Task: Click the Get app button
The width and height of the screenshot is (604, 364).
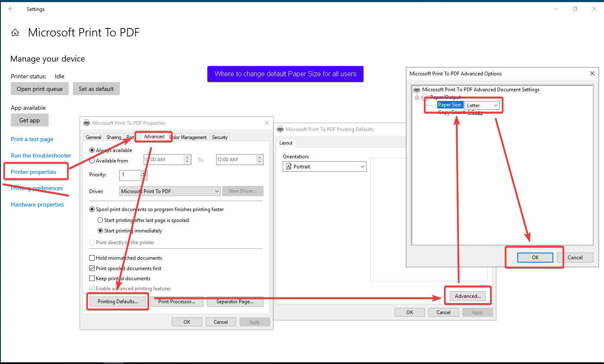Action: pyautogui.click(x=30, y=120)
